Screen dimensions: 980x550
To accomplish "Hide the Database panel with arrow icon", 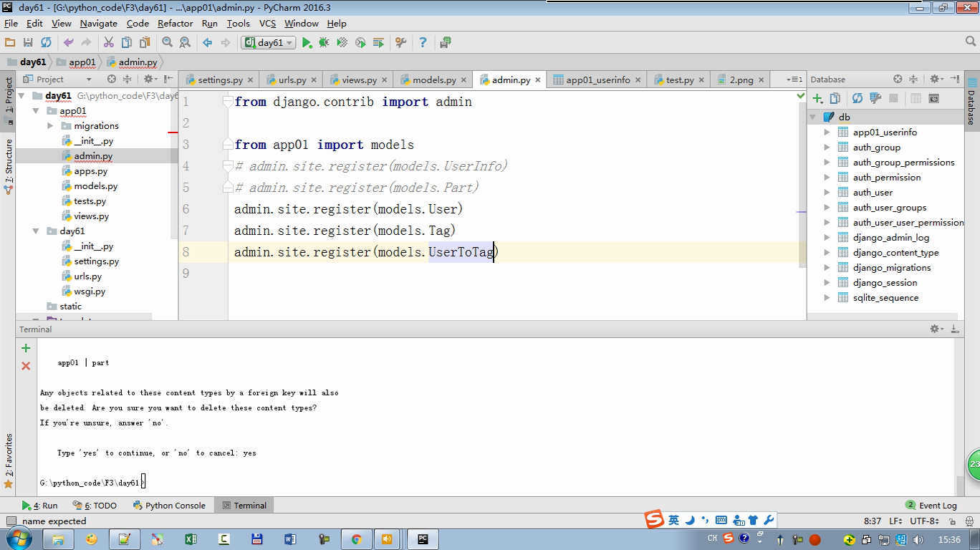I will [956, 79].
